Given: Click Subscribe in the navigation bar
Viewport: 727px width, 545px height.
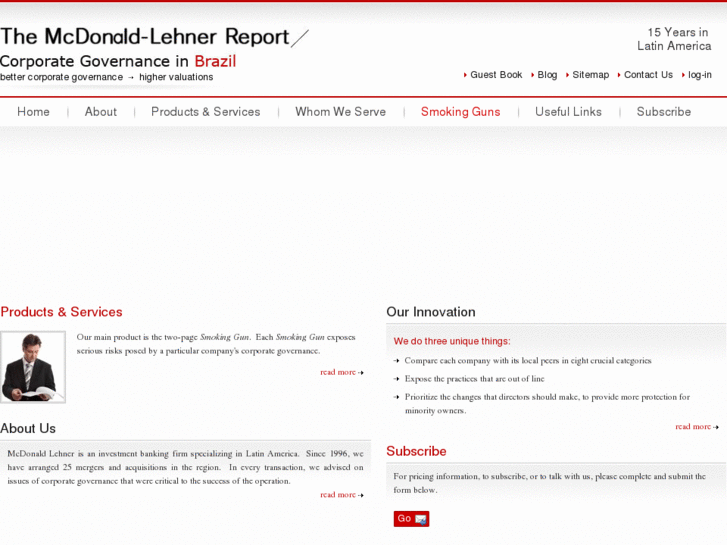Looking at the screenshot, I should pos(663,112).
